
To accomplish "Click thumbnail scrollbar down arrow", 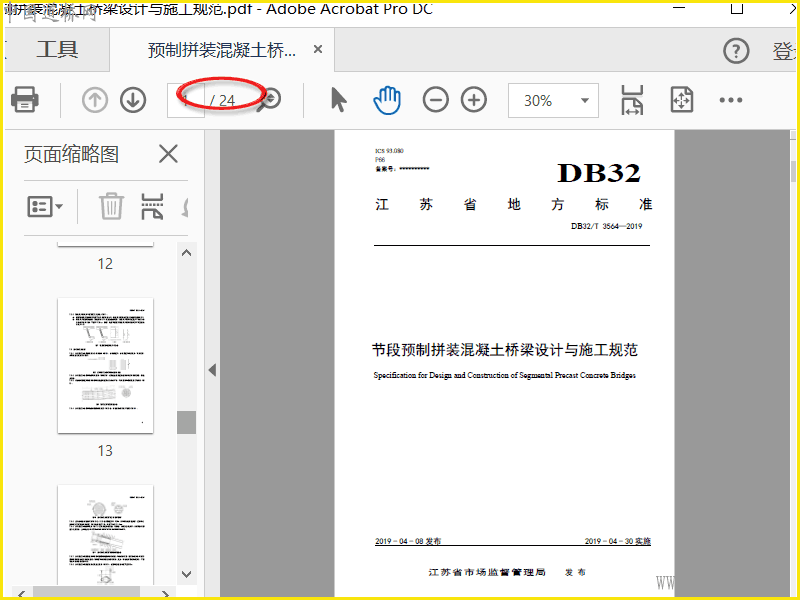I will click(187, 574).
